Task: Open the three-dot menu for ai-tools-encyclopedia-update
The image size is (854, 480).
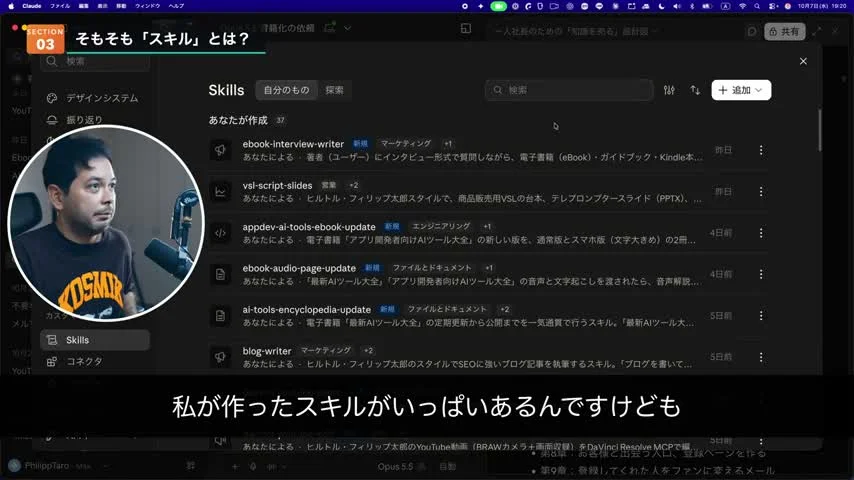Action: coord(761,315)
